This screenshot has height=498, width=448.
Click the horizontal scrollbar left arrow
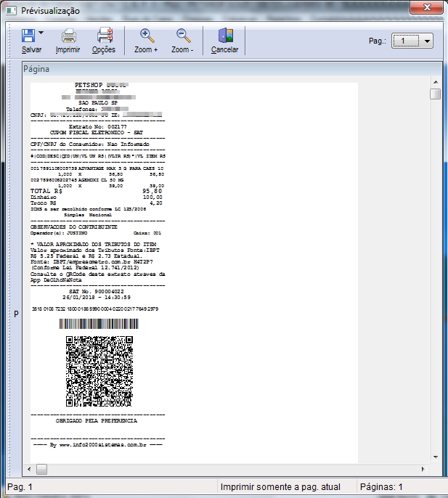point(29,469)
